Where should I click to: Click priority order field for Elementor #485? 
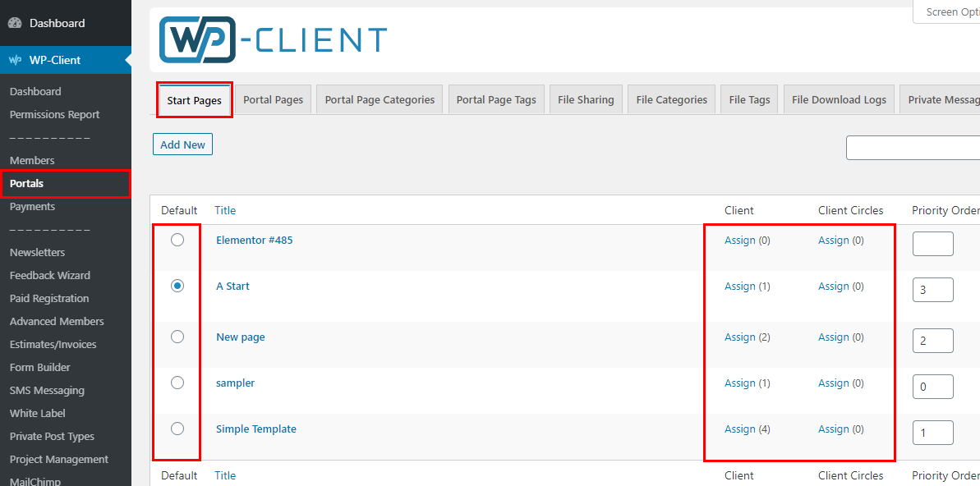tap(933, 244)
